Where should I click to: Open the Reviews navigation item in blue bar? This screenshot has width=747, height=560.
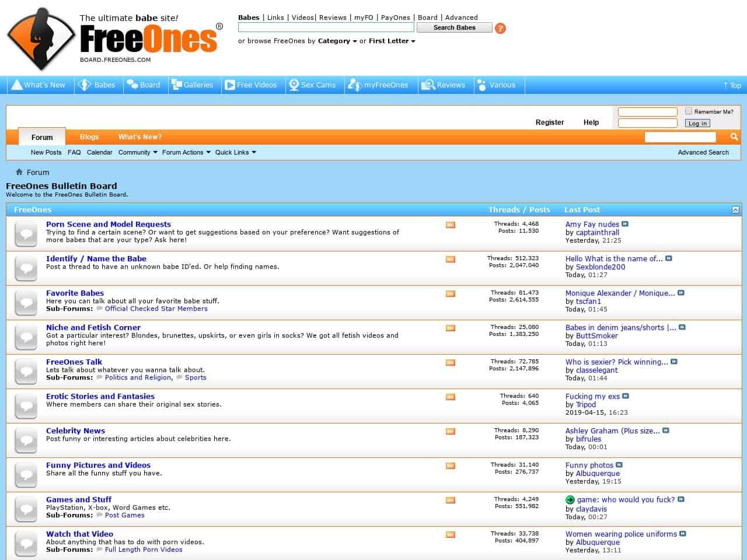pos(444,85)
